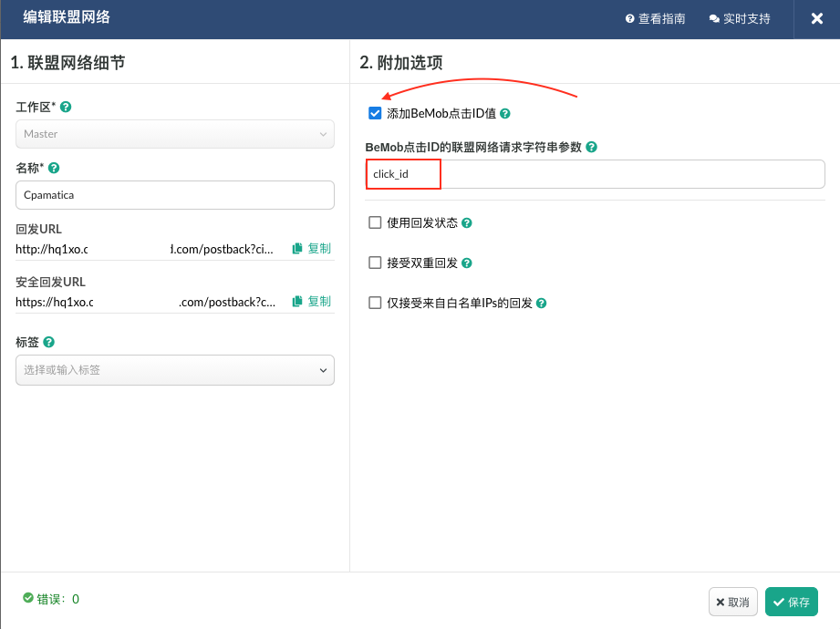Click the click_id parameter input field
This screenshot has width=840, height=629.
point(595,174)
